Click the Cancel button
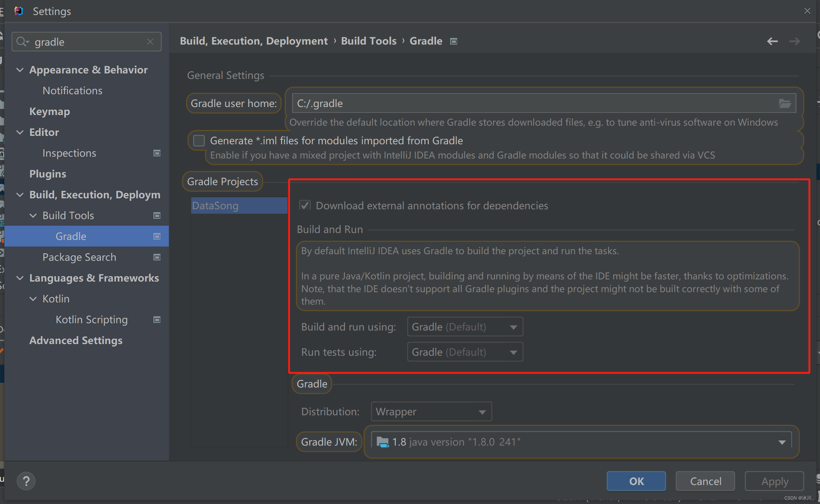The width and height of the screenshot is (820, 504). [705, 481]
